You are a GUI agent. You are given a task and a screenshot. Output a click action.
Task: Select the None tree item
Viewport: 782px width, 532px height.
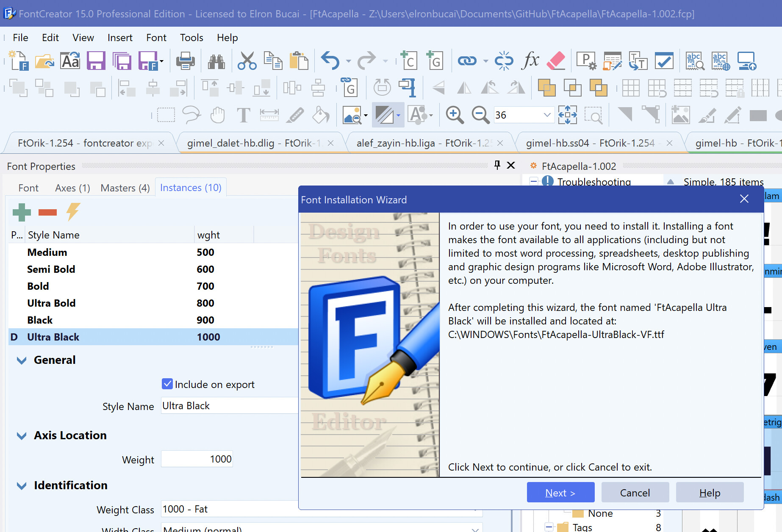(x=600, y=513)
